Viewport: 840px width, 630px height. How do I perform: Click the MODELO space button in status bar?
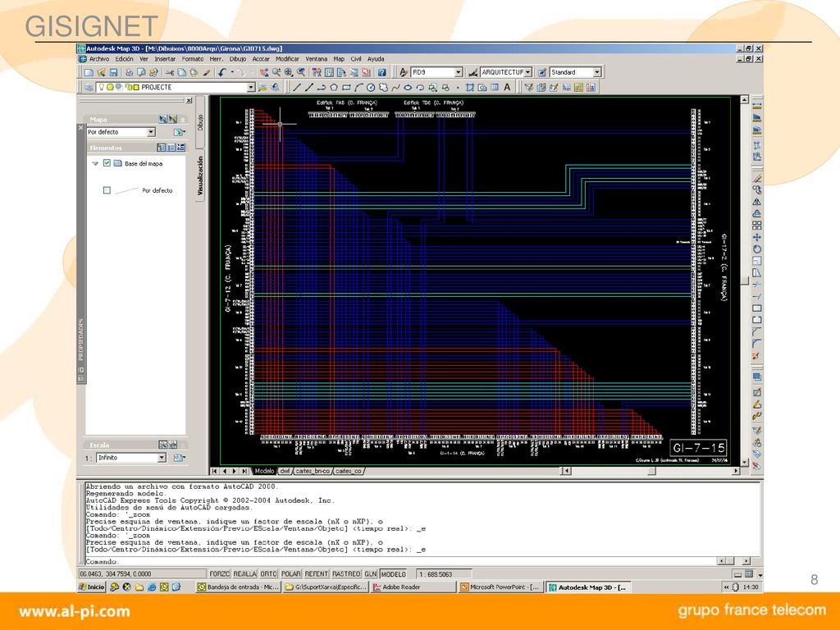click(x=394, y=573)
